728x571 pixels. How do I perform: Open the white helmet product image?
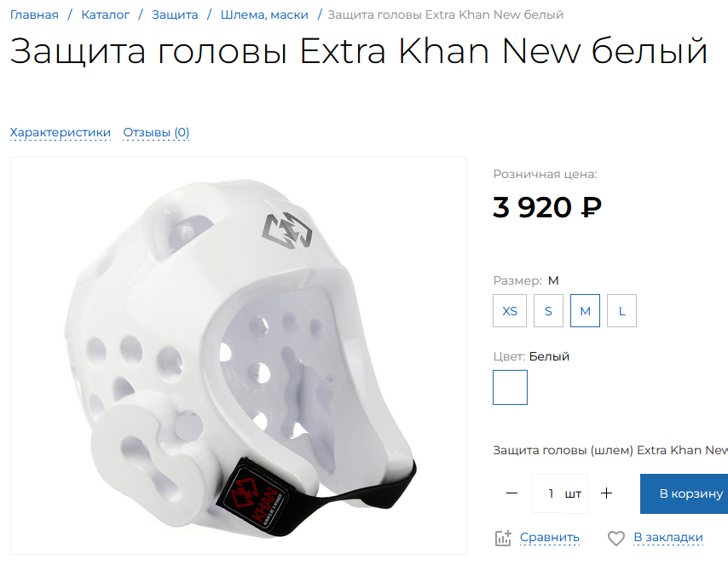(239, 355)
